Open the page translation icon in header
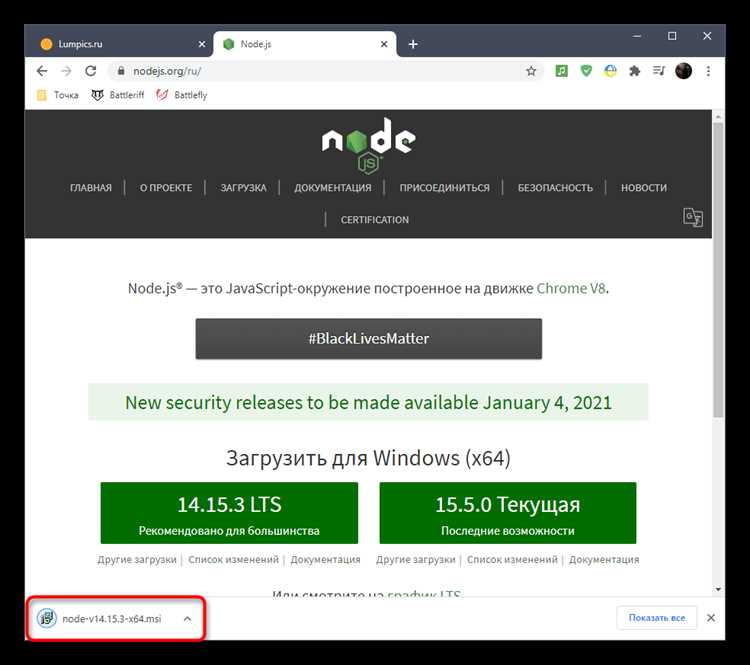750x665 pixels. [x=693, y=218]
